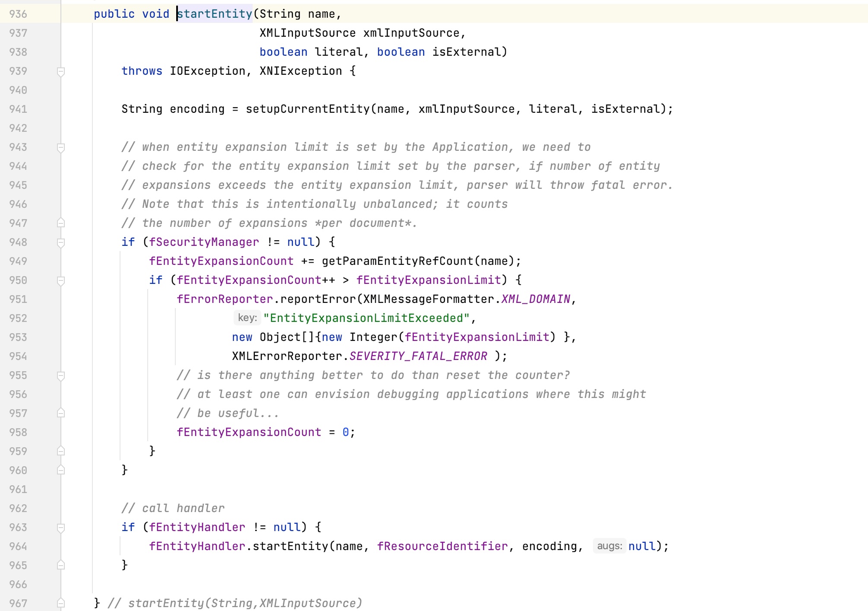
Task: Toggle the method end fold marker on line 967
Action: tap(61, 603)
